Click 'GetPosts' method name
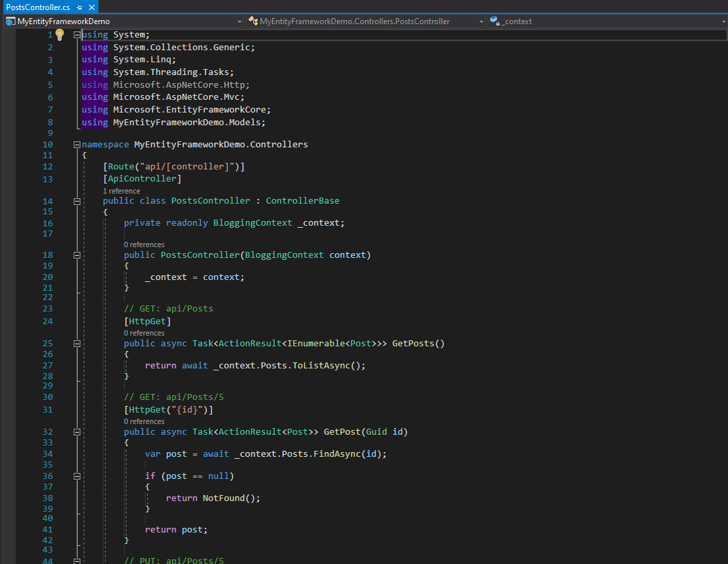The height and width of the screenshot is (564, 728). tap(413, 344)
